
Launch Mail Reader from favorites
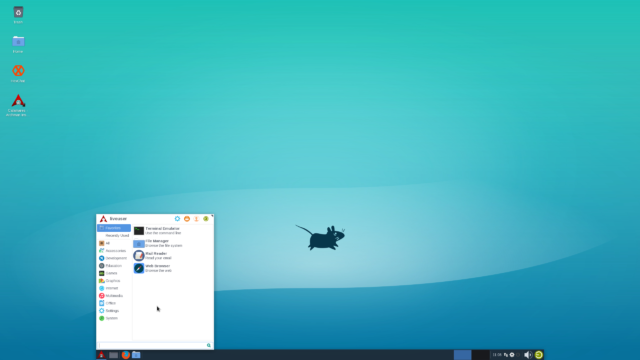click(173, 256)
